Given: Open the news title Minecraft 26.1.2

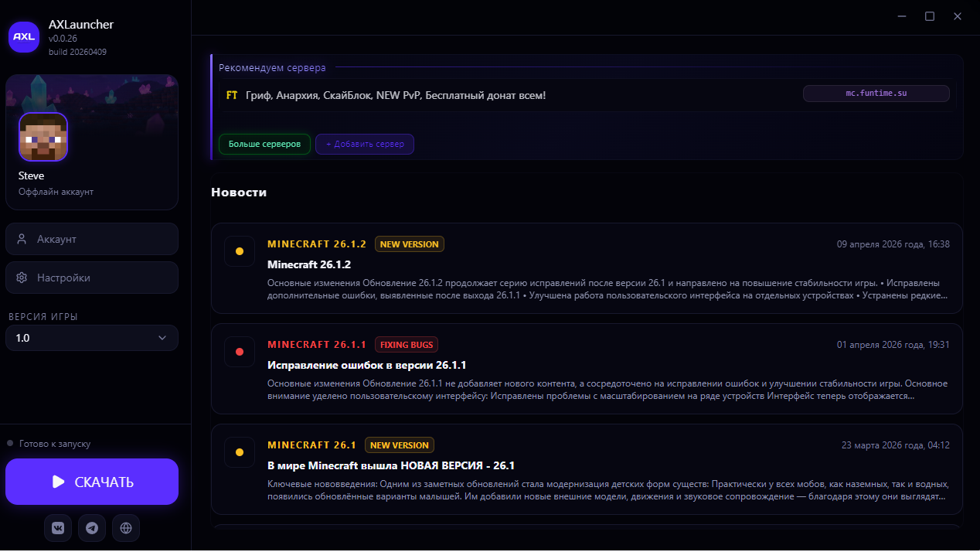Looking at the screenshot, I should pos(309,264).
